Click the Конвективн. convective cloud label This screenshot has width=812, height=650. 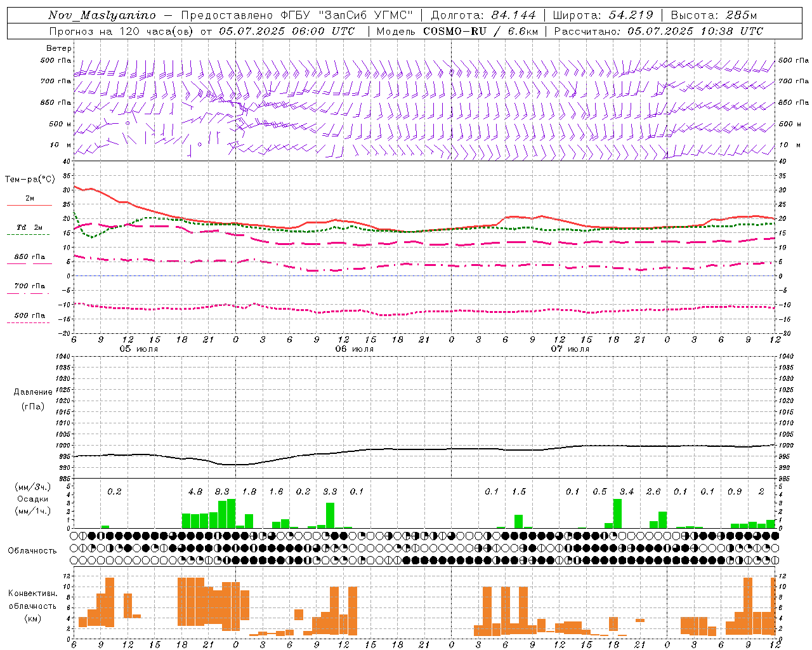coord(32,594)
